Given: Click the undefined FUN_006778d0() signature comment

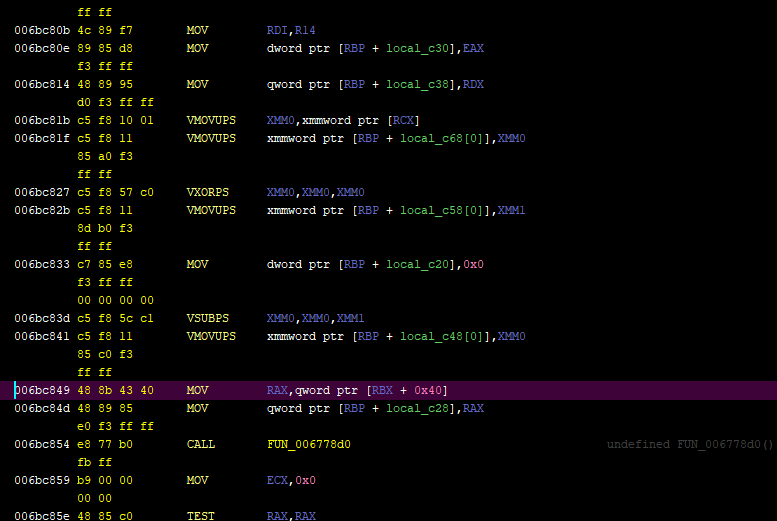Looking at the screenshot, I should [690, 444].
